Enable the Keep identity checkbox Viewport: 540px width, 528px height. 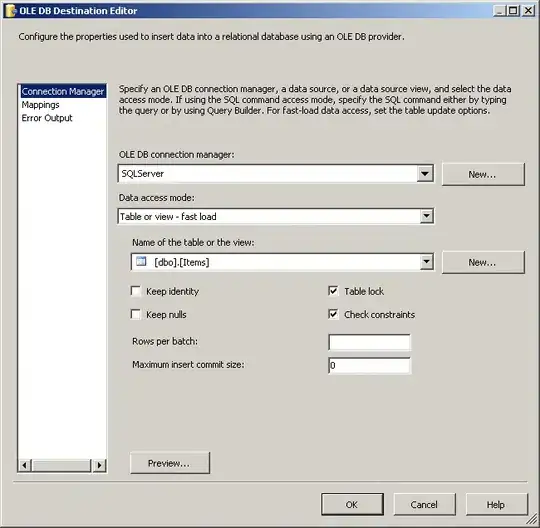click(136, 291)
